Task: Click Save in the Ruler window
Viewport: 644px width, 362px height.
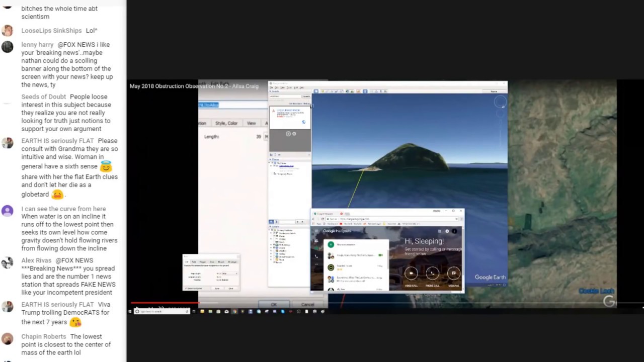Action: coord(218,288)
